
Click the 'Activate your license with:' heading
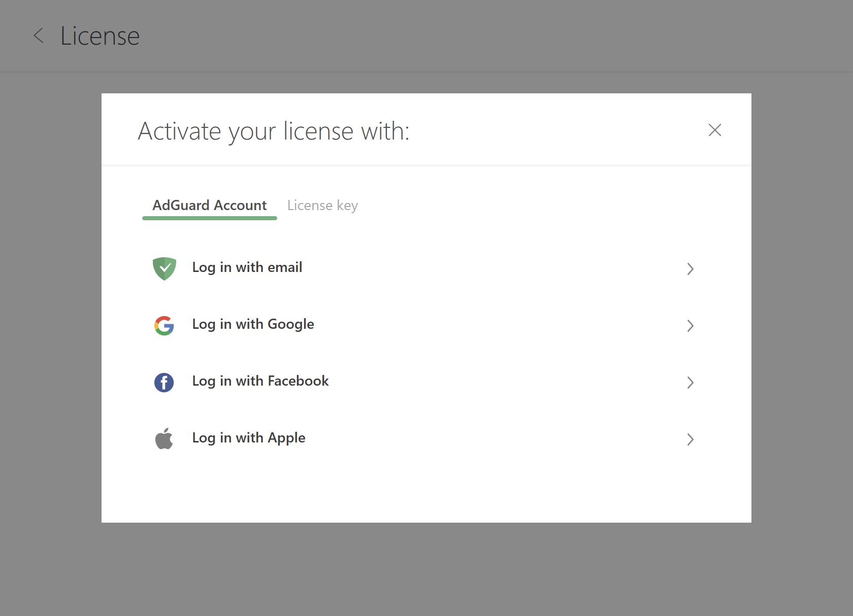click(274, 131)
